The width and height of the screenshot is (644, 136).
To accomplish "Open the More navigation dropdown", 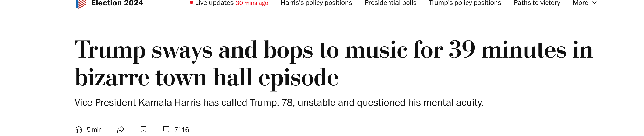I will coord(585,3).
